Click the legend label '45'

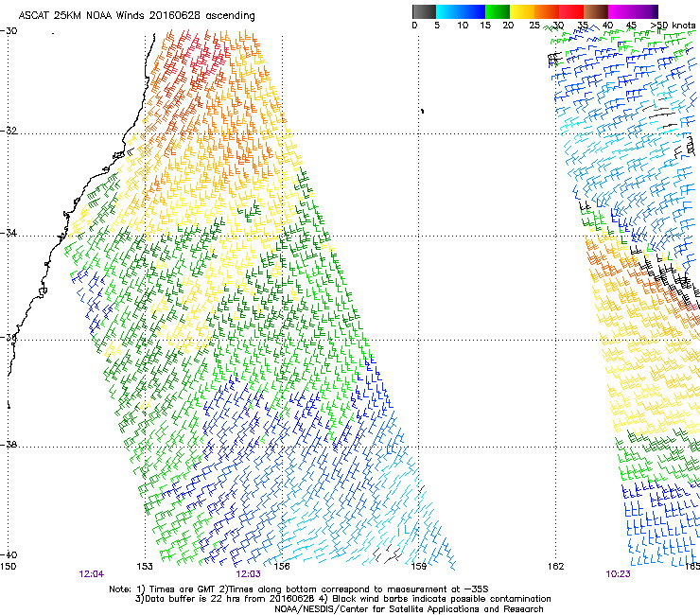[x=631, y=26]
